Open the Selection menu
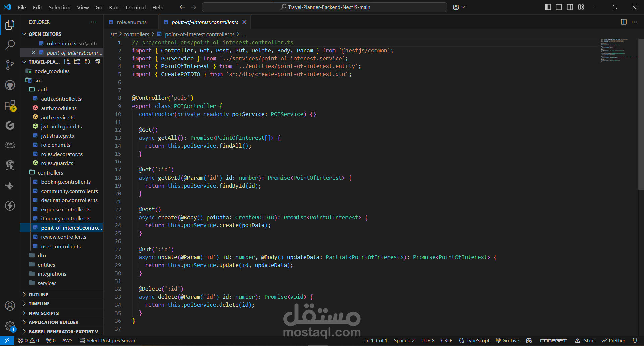Screen dimensions: 644x346 [x=59, y=7]
